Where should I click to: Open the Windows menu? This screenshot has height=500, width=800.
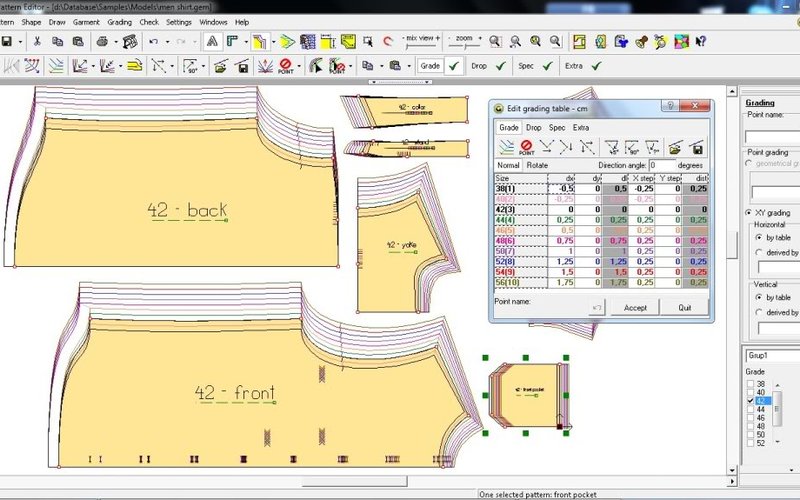213,22
